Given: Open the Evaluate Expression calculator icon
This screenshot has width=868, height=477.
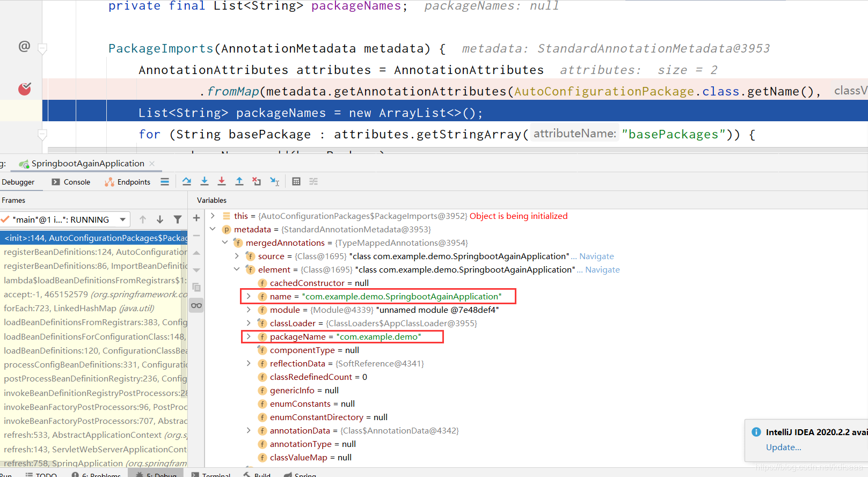Looking at the screenshot, I should point(296,181).
